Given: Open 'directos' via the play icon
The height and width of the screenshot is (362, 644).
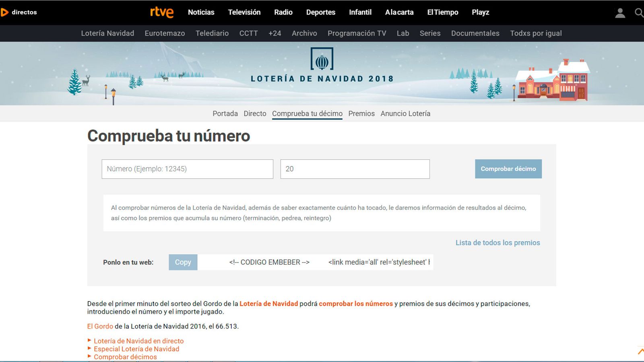Looking at the screenshot, I should (x=5, y=12).
